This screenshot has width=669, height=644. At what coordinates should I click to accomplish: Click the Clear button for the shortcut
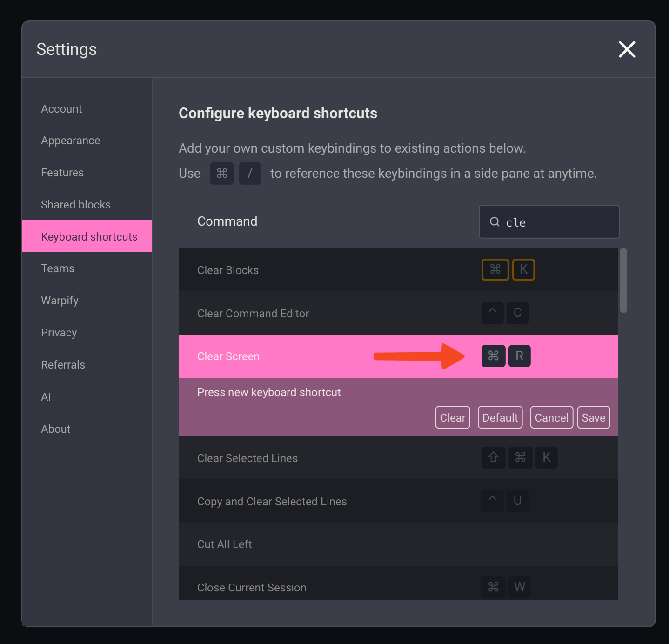tap(453, 417)
